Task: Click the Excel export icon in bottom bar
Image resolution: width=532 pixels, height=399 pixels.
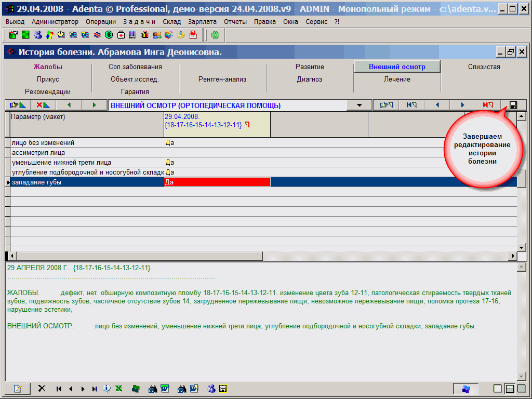Action: pos(118,388)
